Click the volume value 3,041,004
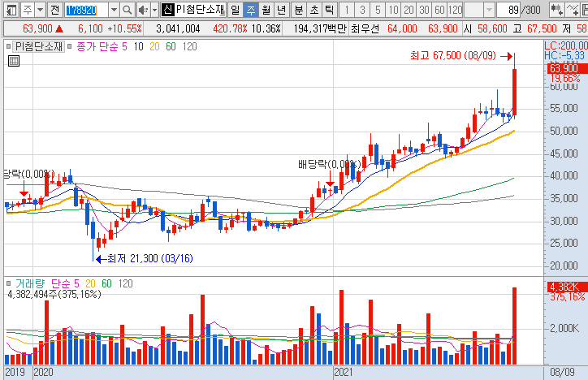588x380 pixels. (178, 29)
